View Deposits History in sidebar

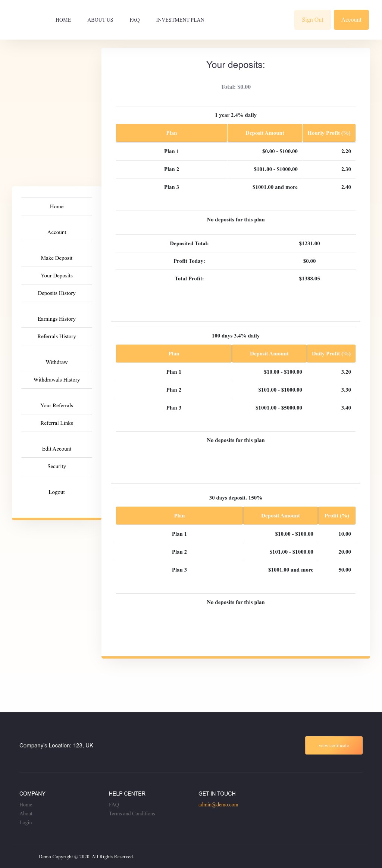tap(57, 293)
